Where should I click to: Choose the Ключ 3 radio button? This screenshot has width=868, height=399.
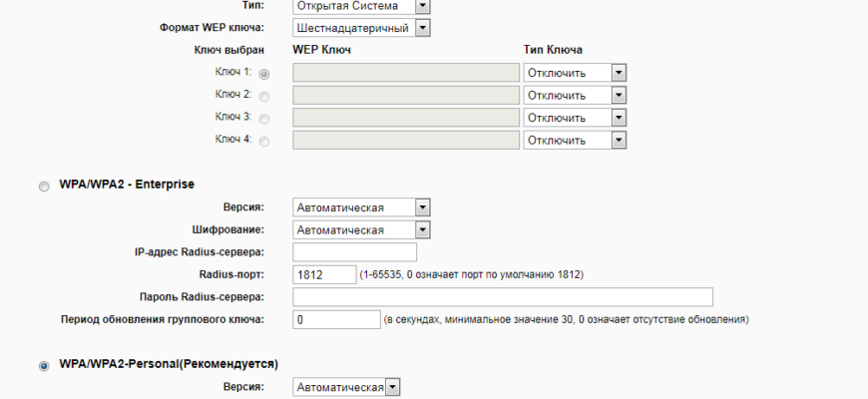(x=264, y=119)
